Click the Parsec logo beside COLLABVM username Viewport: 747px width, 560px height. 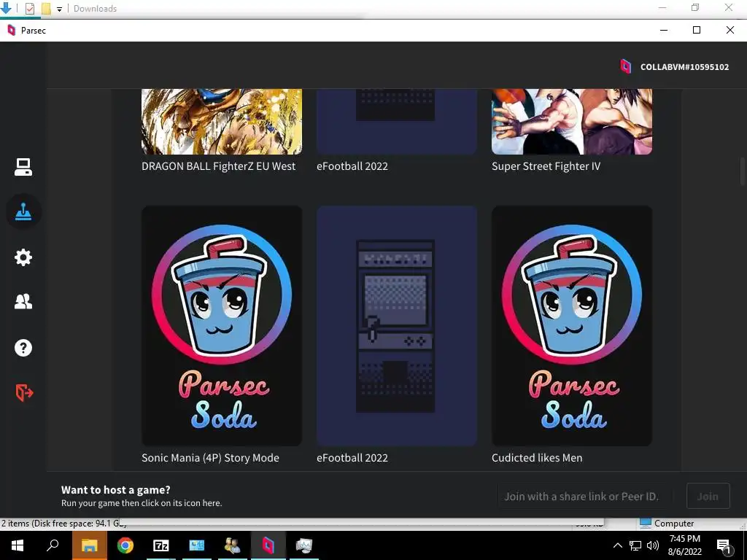625,66
